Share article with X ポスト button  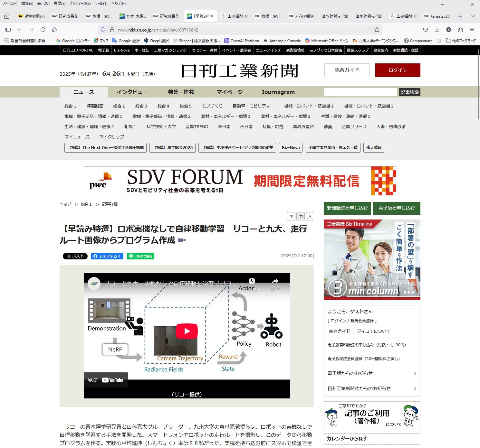(75, 256)
